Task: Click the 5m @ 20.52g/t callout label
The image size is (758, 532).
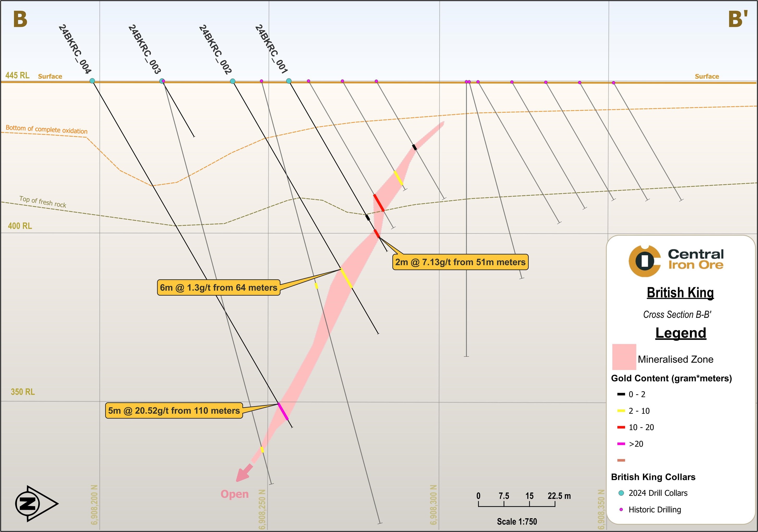Action: (x=174, y=411)
